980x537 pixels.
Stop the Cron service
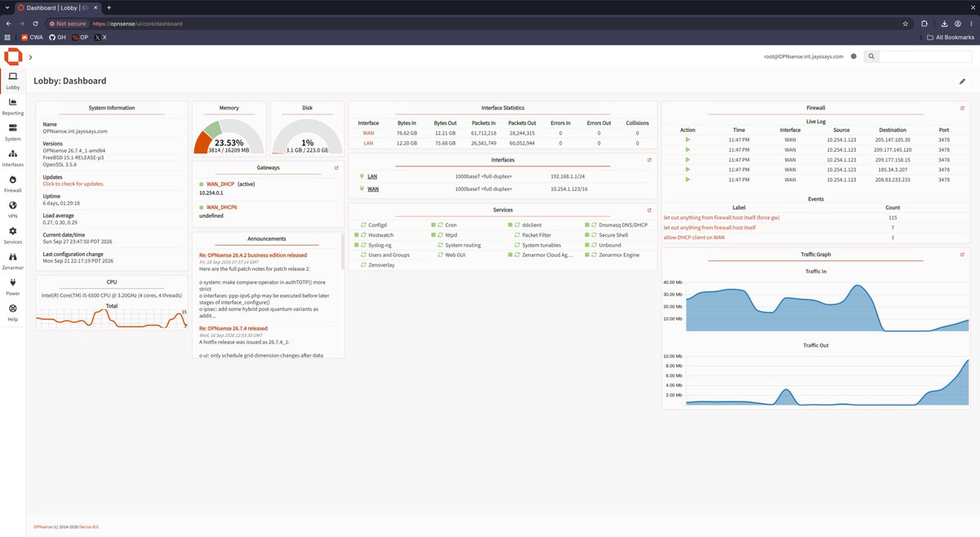coord(434,224)
